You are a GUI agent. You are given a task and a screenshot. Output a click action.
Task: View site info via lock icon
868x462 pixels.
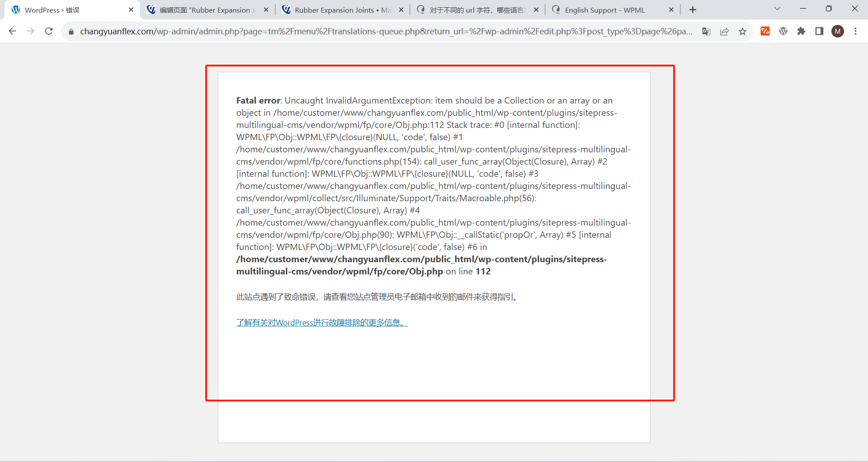(71, 32)
